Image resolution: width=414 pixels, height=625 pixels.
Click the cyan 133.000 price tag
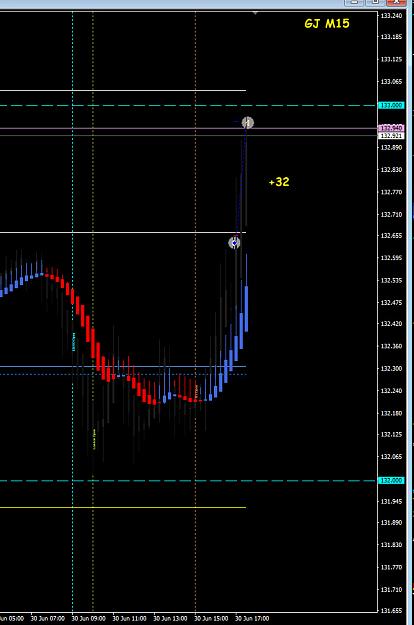(391, 105)
